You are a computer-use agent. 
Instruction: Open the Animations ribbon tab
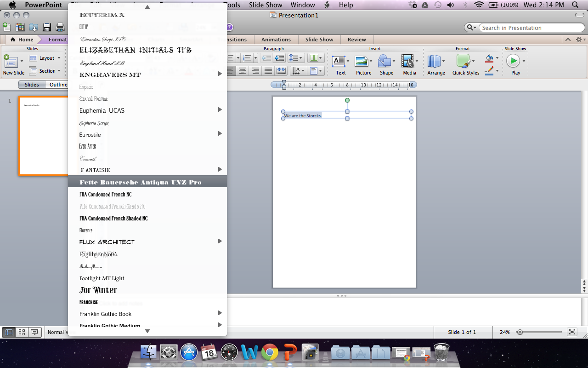(276, 40)
